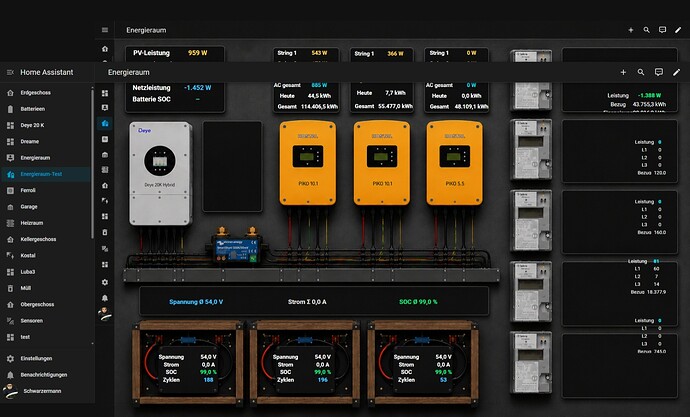Click hamburger menu icon in background header
Viewport: 690px width, 417px height.
[105, 30]
